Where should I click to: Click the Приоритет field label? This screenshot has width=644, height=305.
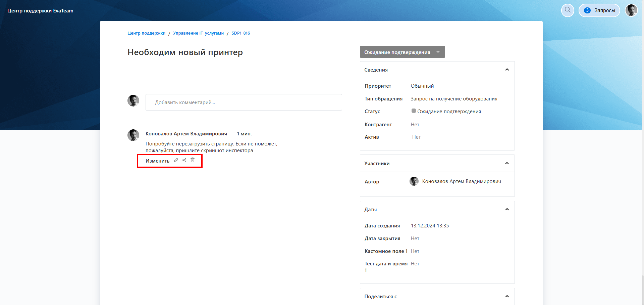pos(378,86)
